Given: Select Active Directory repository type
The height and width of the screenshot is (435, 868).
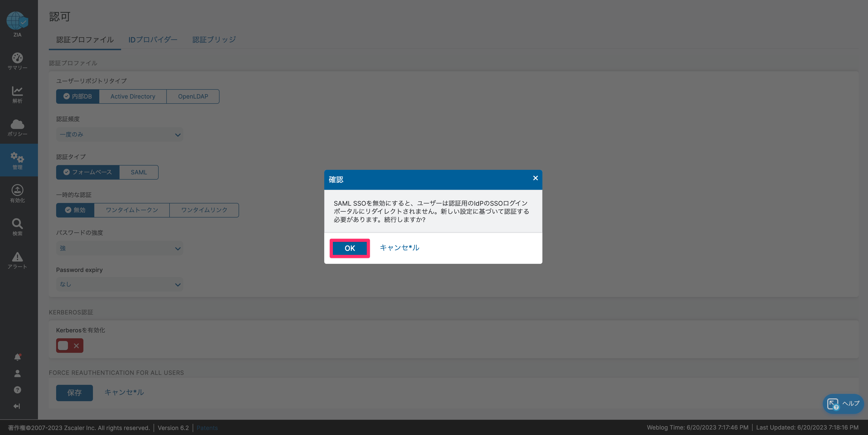Looking at the screenshot, I should 133,96.
